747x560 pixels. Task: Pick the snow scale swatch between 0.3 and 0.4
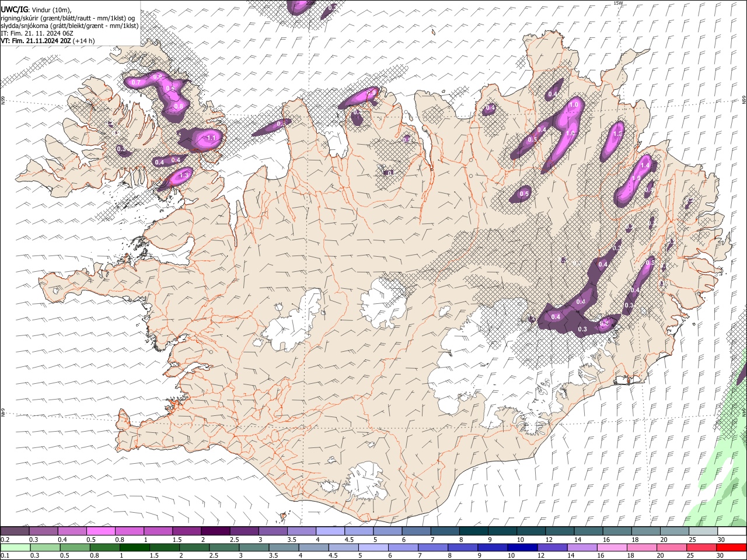tap(43, 531)
